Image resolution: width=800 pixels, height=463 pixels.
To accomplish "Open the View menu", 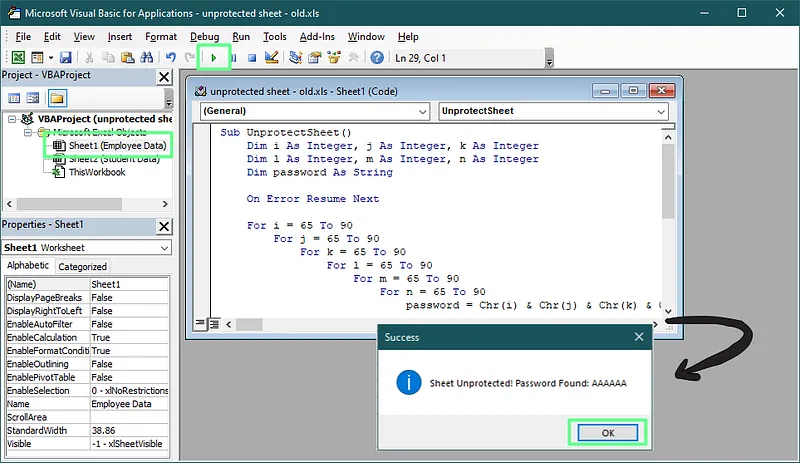I will pyautogui.click(x=84, y=37).
